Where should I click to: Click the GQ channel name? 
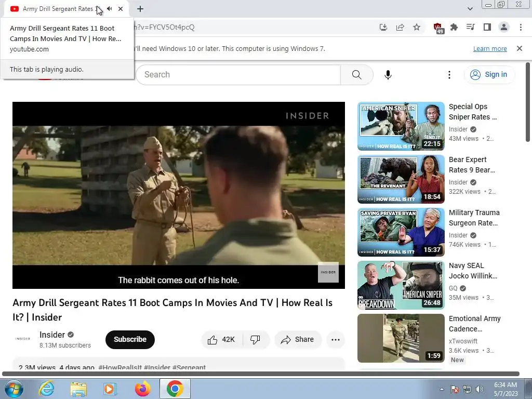pos(453,288)
